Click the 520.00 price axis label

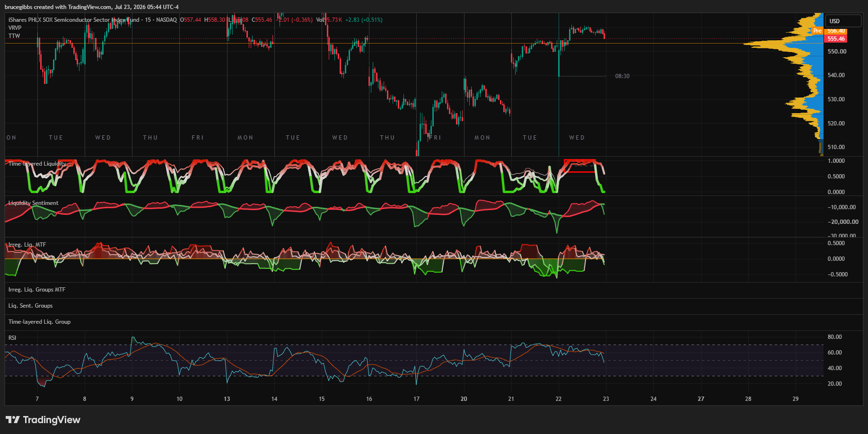coord(836,124)
